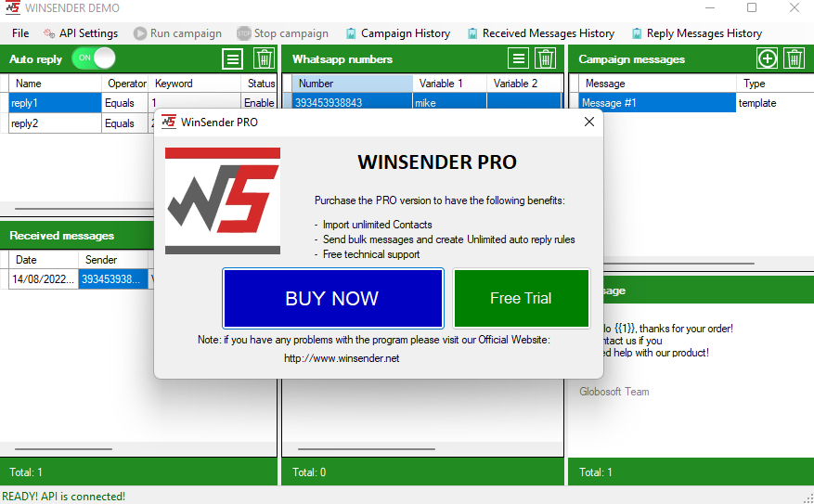Click the Variable 1 column header
This screenshot has height=504, width=814.
(450, 83)
